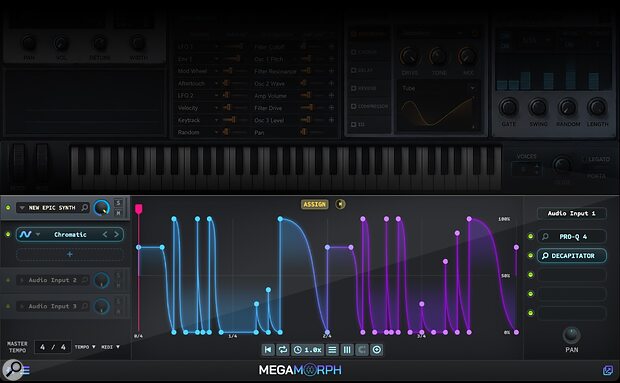Click the MEGAMORPH logo
The height and width of the screenshot is (383, 620).
pyautogui.click(x=300, y=370)
